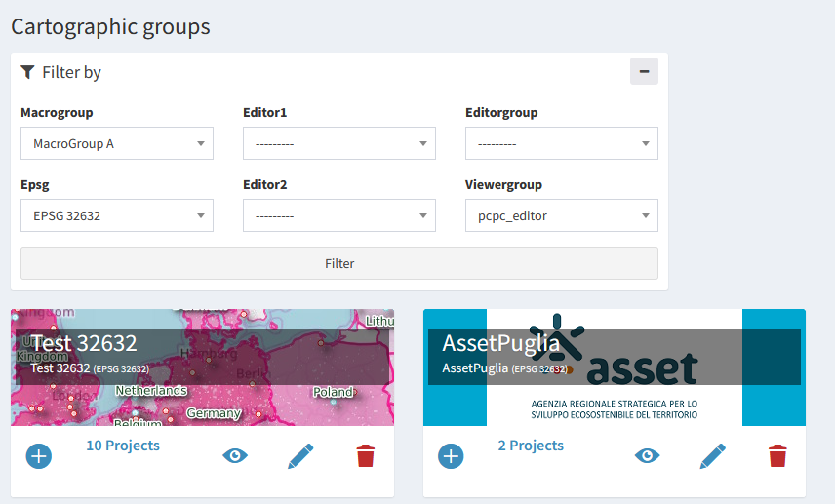Edit the Test 32632 group
835x504 pixels.
pos(300,456)
